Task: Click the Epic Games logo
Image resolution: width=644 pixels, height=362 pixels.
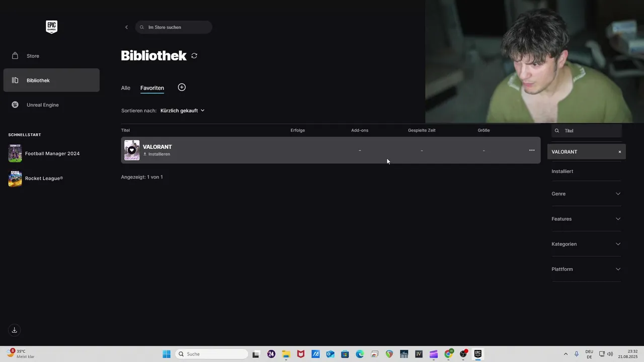Action: [x=51, y=27]
